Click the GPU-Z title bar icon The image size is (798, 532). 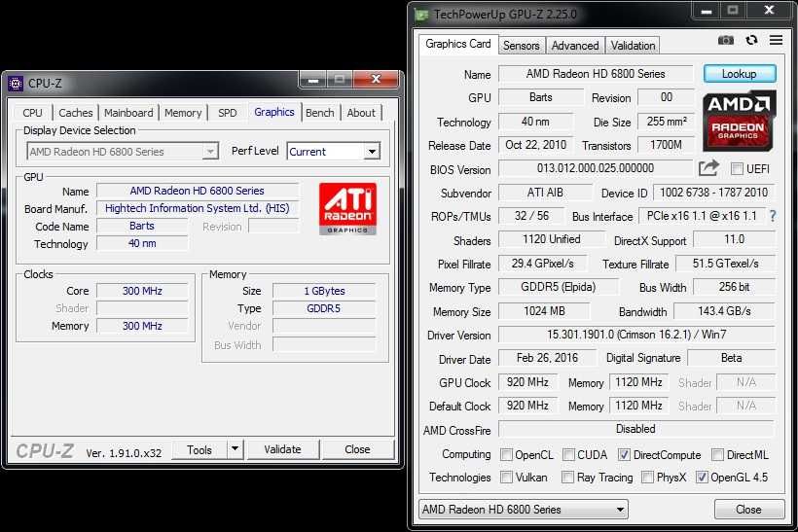(x=422, y=15)
